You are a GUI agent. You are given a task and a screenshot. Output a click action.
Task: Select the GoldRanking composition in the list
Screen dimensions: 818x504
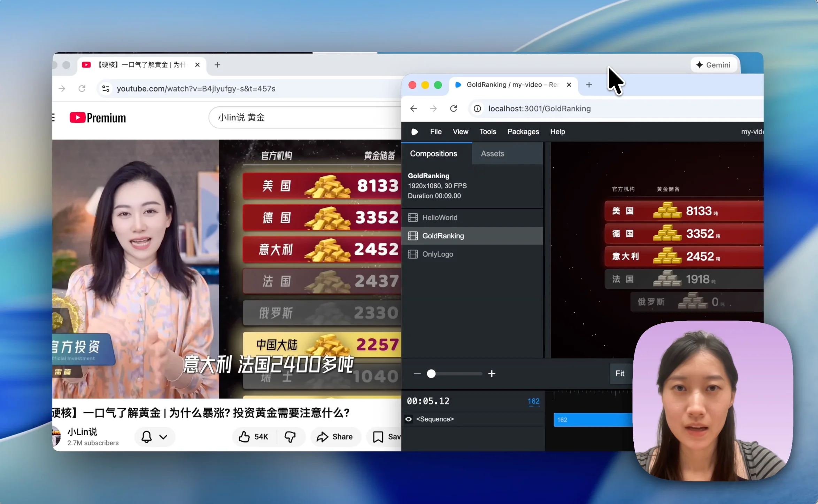tap(443, 236)
